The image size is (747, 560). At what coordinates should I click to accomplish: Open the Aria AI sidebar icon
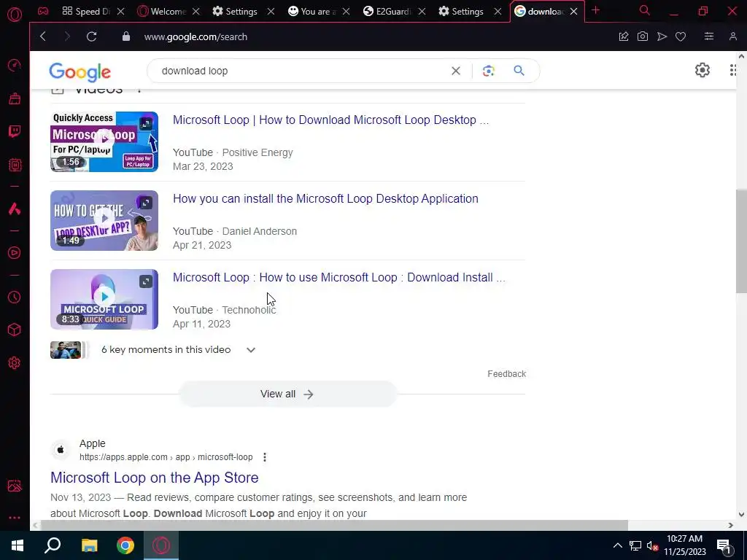click(x=15, y=209)
